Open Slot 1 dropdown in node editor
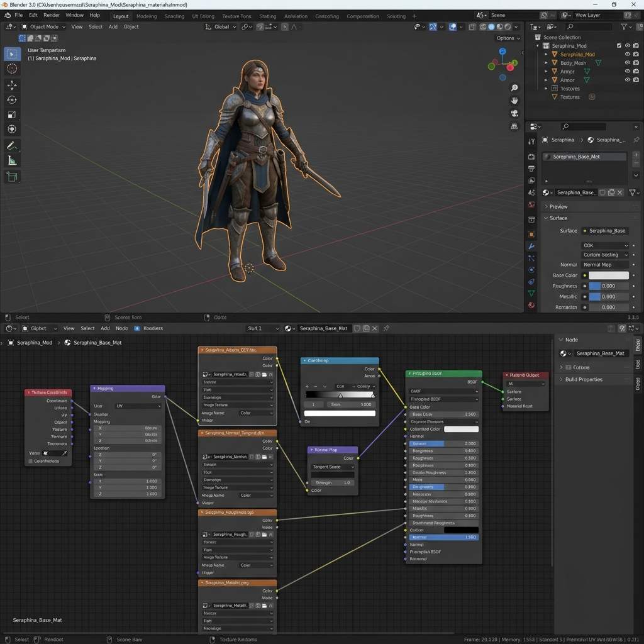The height and width of the screenshot is (644, 644). [262, 328]
